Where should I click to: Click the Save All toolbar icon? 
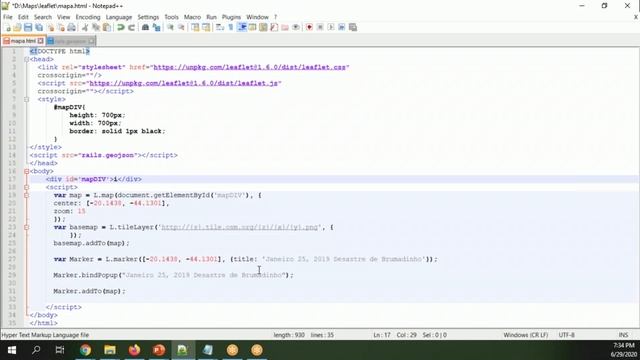[x=39, y=27]
